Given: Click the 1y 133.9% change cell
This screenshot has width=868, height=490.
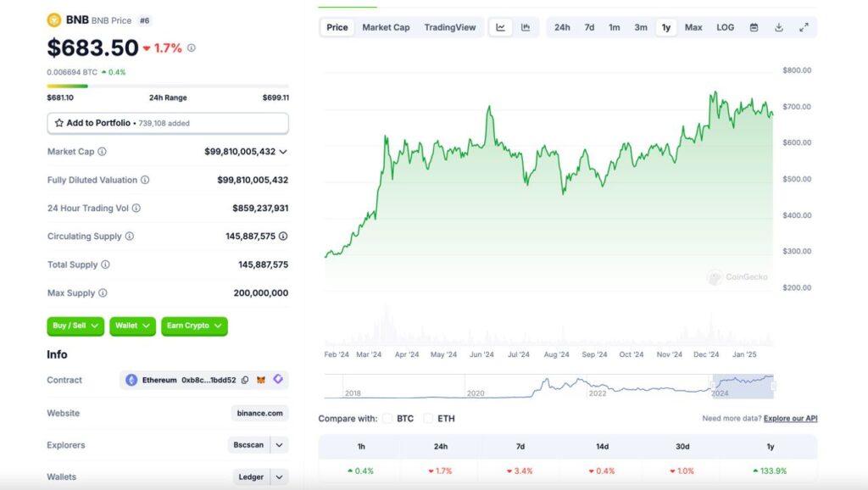Looking at the screenshot, I should 770,471.
